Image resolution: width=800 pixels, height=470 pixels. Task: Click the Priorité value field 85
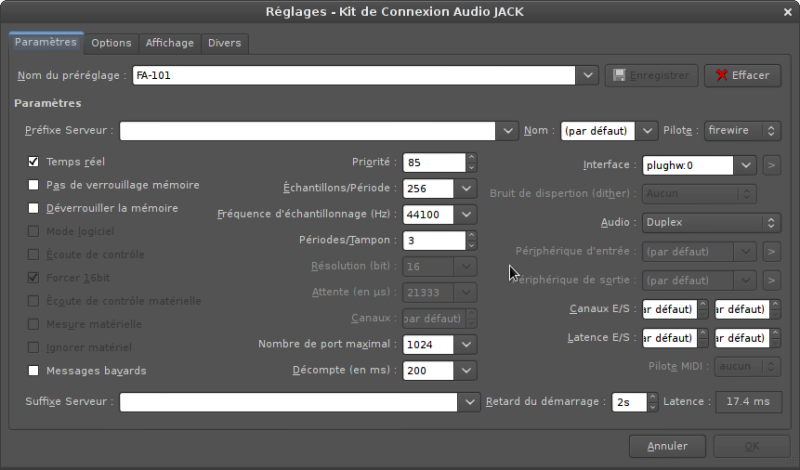point(434,162)
